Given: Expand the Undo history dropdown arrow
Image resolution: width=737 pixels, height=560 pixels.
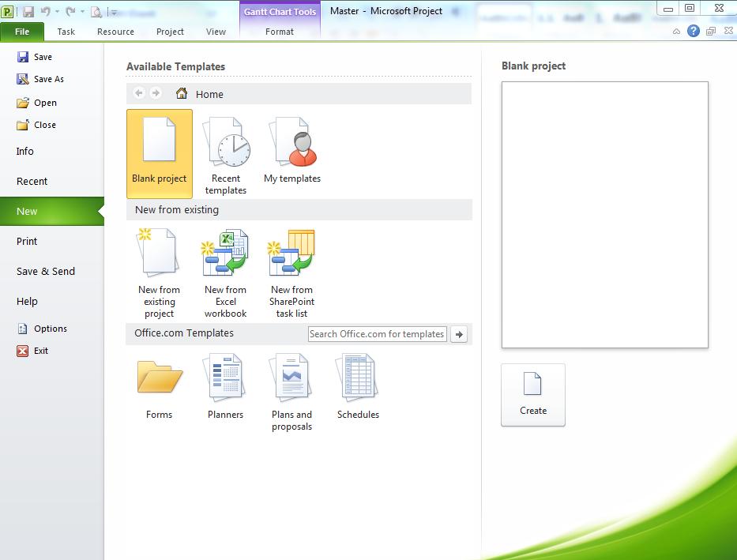Looking at the screenshot, I should tap(57, 12).
